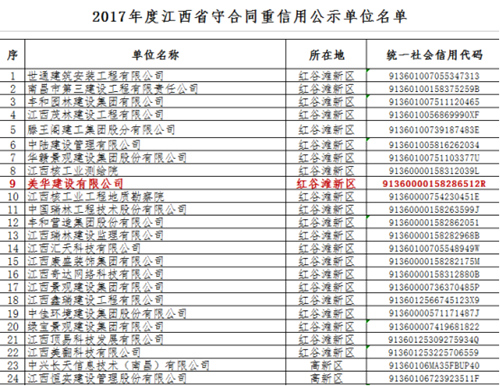
Task: Click the 所在地 column header
Action: (x=326, y=54)
